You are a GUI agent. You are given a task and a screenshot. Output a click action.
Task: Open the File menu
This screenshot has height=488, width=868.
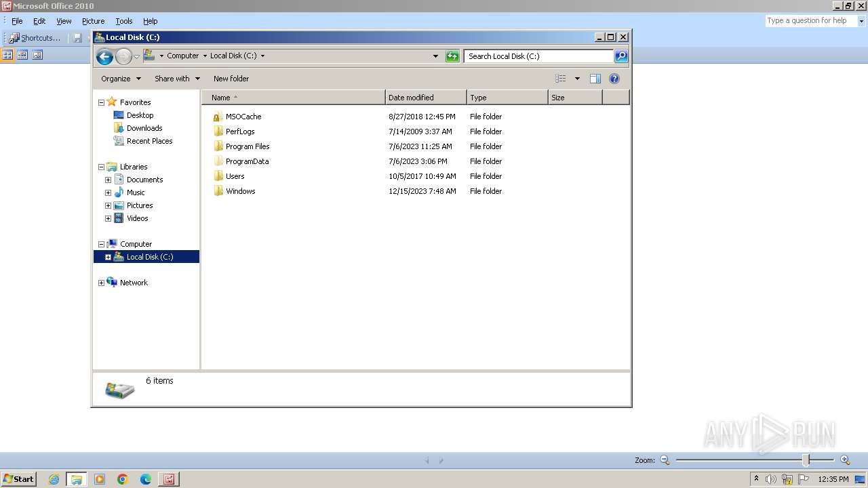[17, 21]
